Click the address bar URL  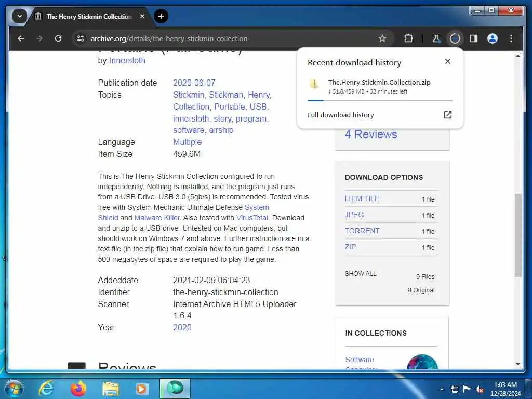169,38
